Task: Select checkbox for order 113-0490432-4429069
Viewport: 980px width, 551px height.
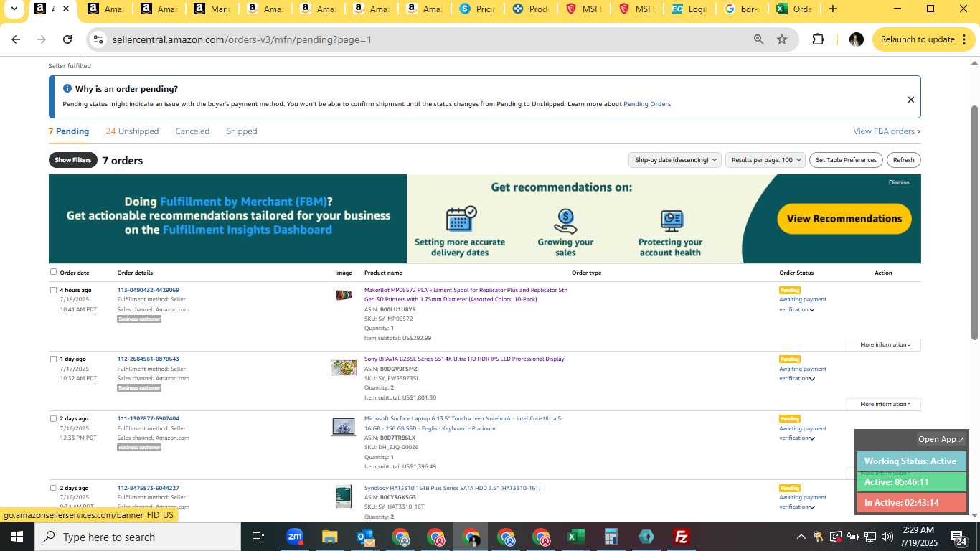Action: click(53, 290)
